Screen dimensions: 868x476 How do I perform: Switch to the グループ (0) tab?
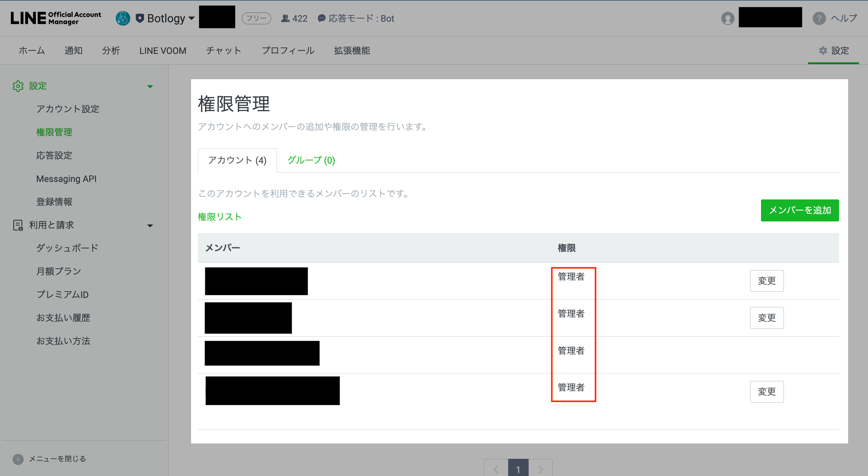[x=311, y=160]
